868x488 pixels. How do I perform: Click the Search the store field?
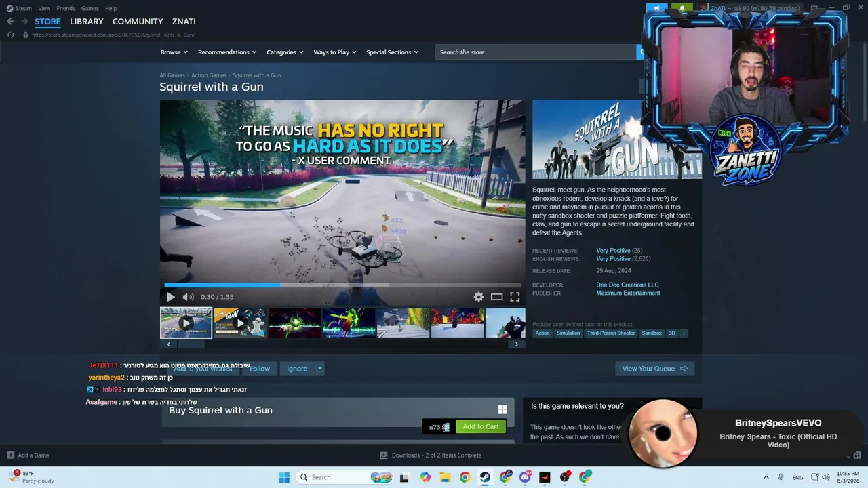pyautogui.click(x=535, y=52)
